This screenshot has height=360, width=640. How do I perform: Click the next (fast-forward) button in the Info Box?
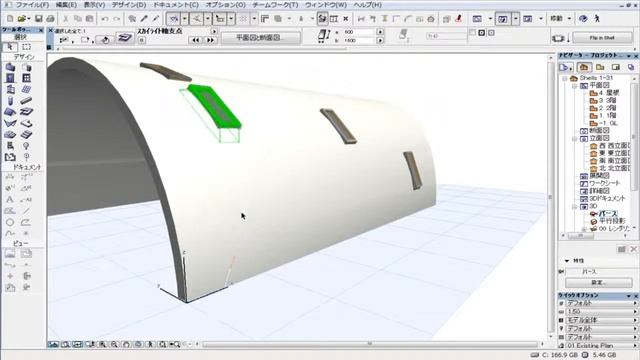coord(210,40)
